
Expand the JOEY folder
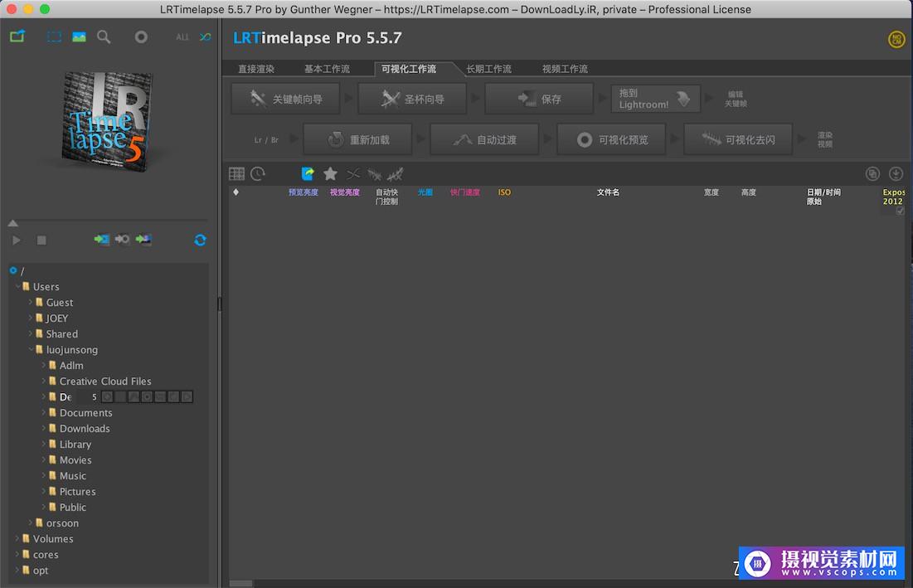[31, 318]
